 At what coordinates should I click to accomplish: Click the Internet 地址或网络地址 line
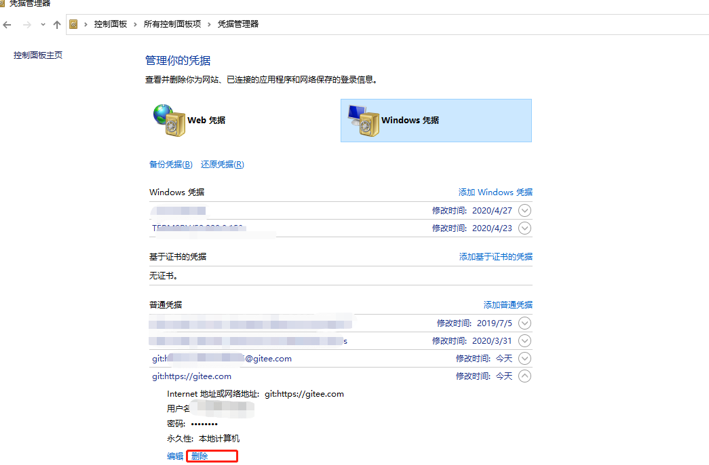(255, 394)
